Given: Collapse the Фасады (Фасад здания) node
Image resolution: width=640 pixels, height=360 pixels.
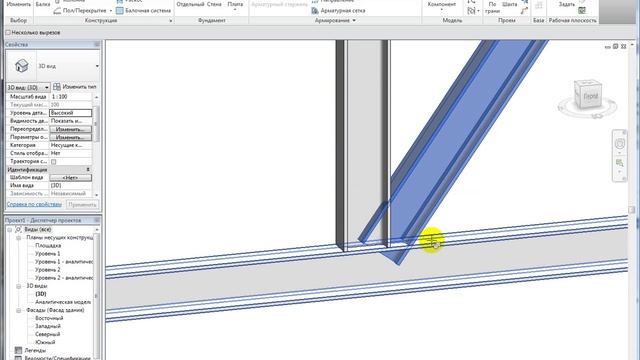Looking at the screenshot, I should click(19, 310).
